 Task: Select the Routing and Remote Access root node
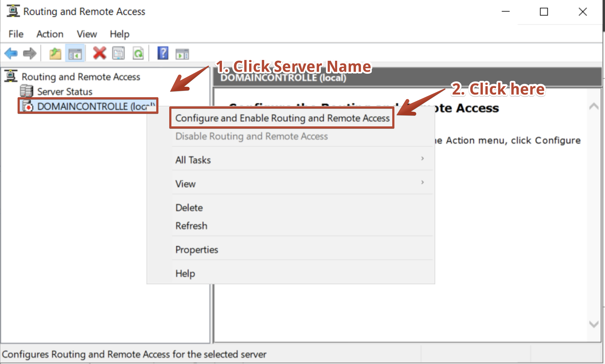81,77
